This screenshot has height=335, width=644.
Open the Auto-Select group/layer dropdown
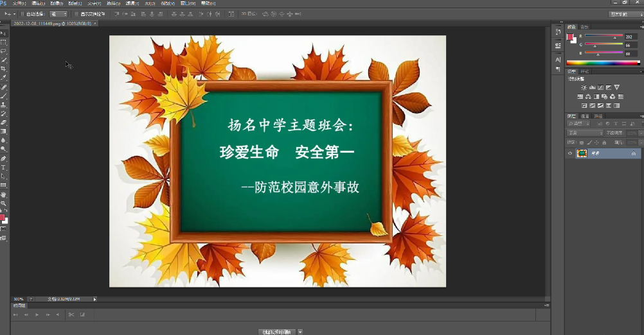point(58,13)
